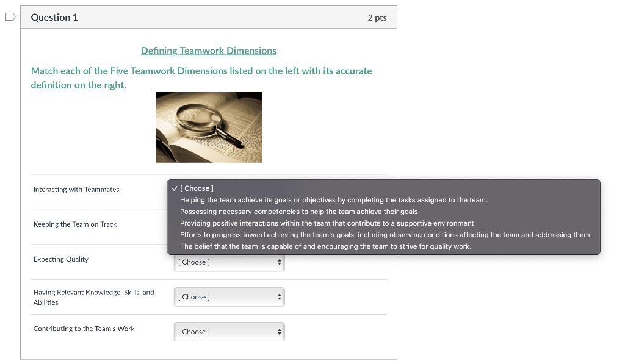Flag Question 1 using the bookmark icon

click(x=9, y=17)
